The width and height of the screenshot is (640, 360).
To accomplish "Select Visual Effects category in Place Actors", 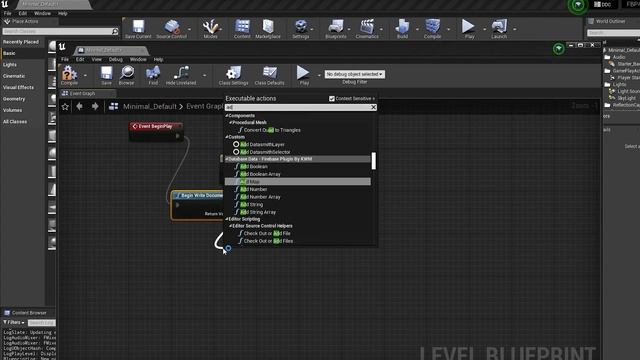I will 18,87.
